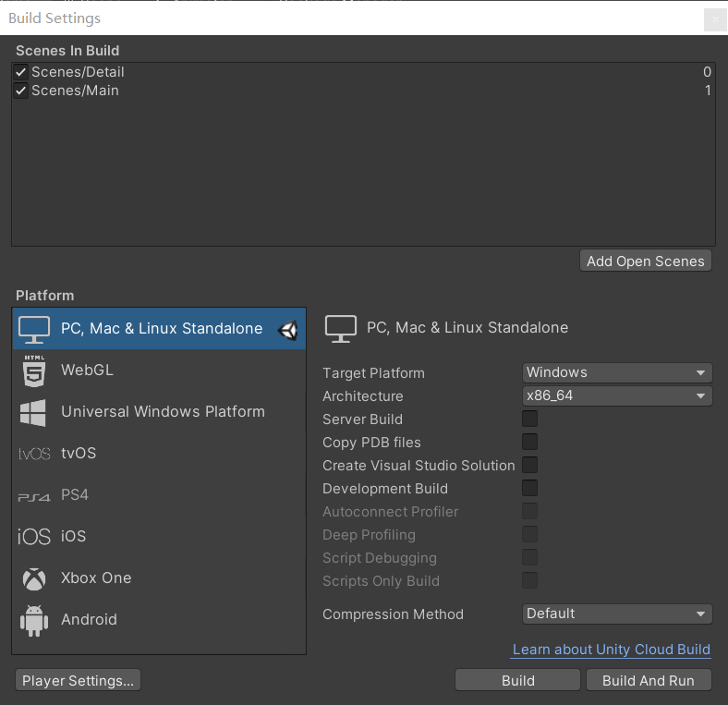Click build index 1 of Scenes/Main
The height and width of the screenshot is (705, 728).
708,91
